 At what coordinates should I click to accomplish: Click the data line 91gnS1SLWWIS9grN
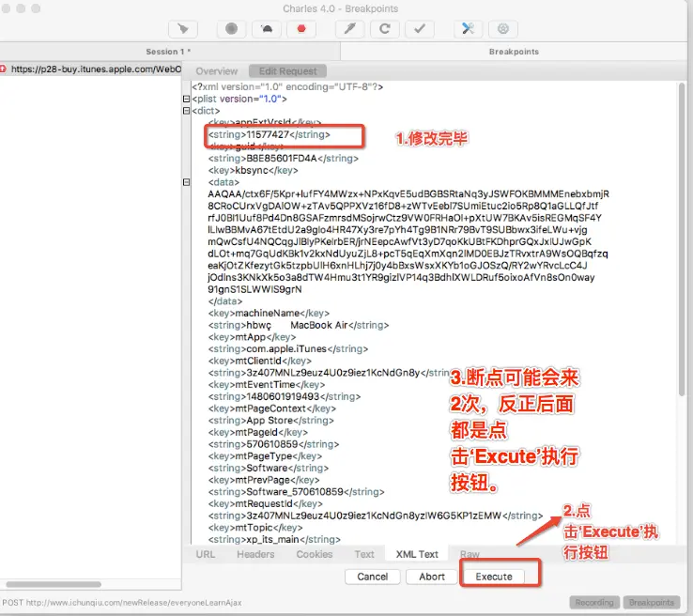pos(254,289)
